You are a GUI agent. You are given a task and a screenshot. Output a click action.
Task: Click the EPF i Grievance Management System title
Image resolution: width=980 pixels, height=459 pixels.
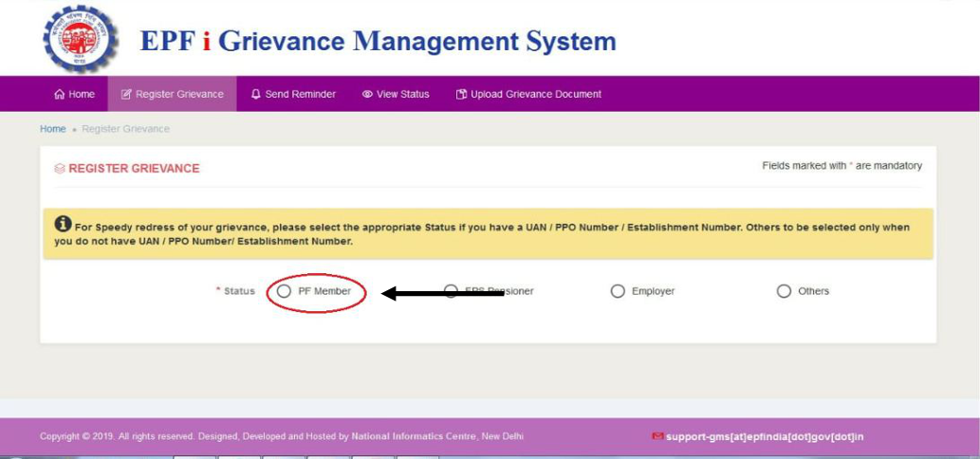(378, 42)
